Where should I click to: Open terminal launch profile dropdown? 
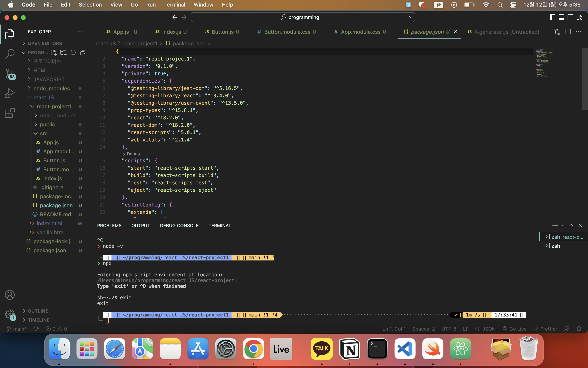pyautogui.click(x=562, y=226)
